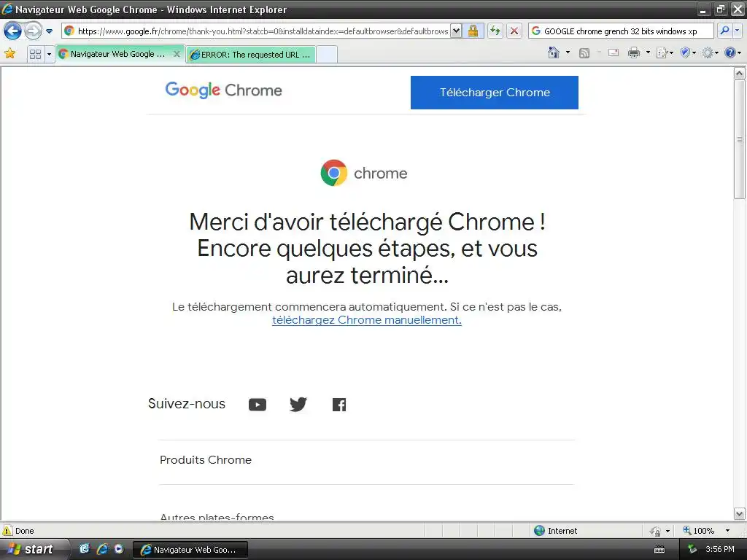Expand the address bar history dropdown

(x=456, y=31)
